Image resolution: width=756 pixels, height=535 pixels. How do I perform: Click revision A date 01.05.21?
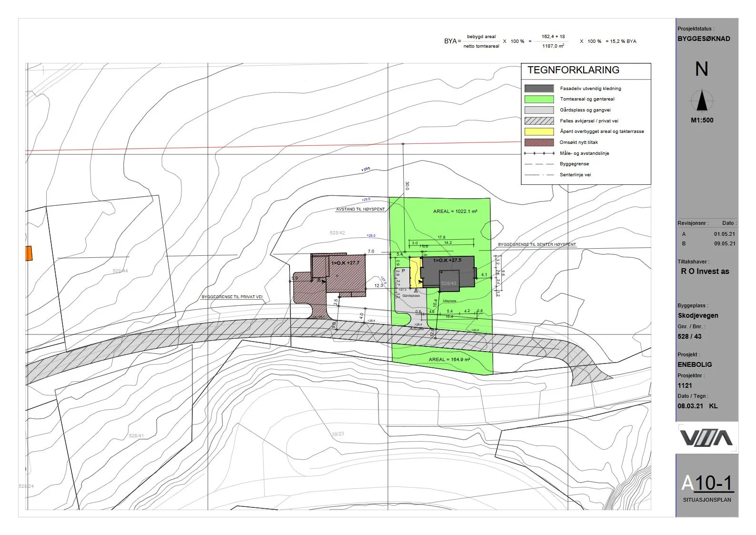(x=725, y=234)
